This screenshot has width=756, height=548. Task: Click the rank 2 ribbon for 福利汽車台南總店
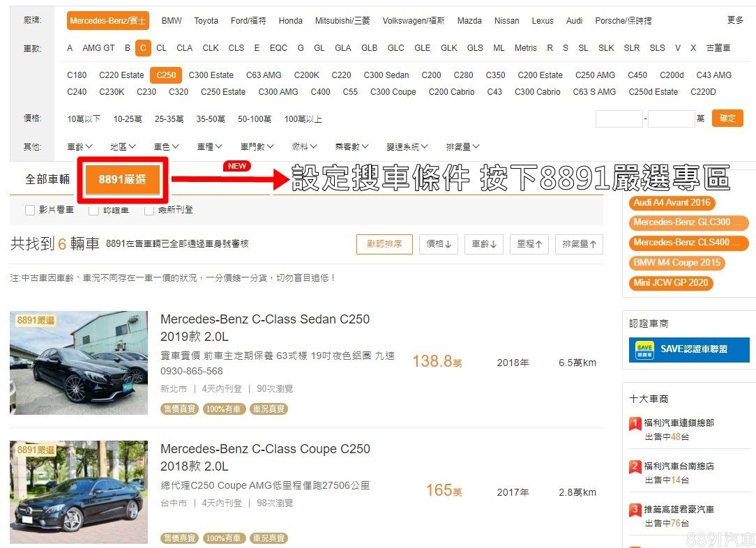pos(635,466)
